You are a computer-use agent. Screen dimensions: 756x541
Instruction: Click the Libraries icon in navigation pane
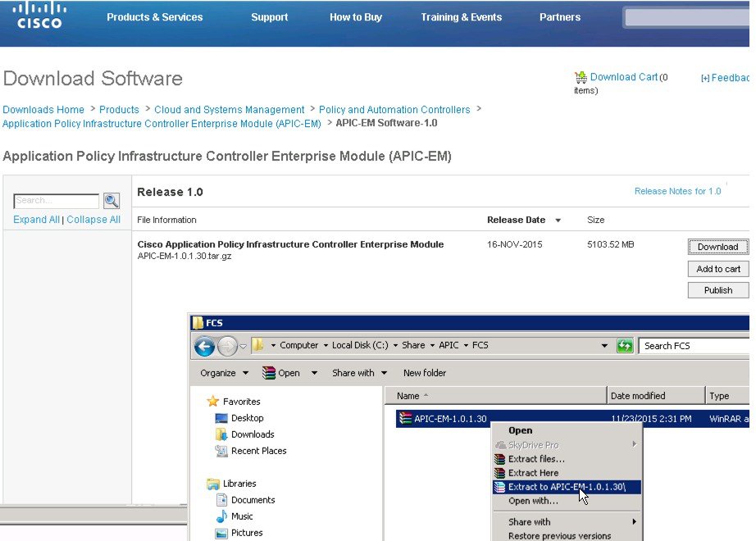212,484
